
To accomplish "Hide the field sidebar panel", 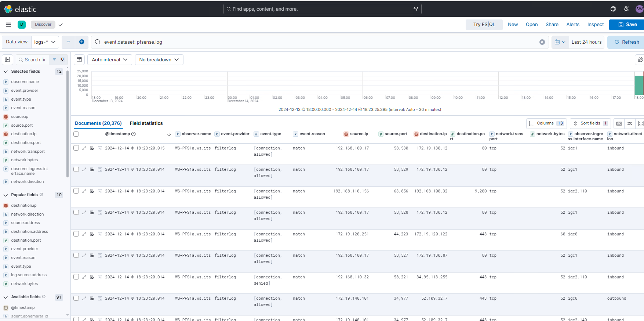I will click(x=7, y=59).
